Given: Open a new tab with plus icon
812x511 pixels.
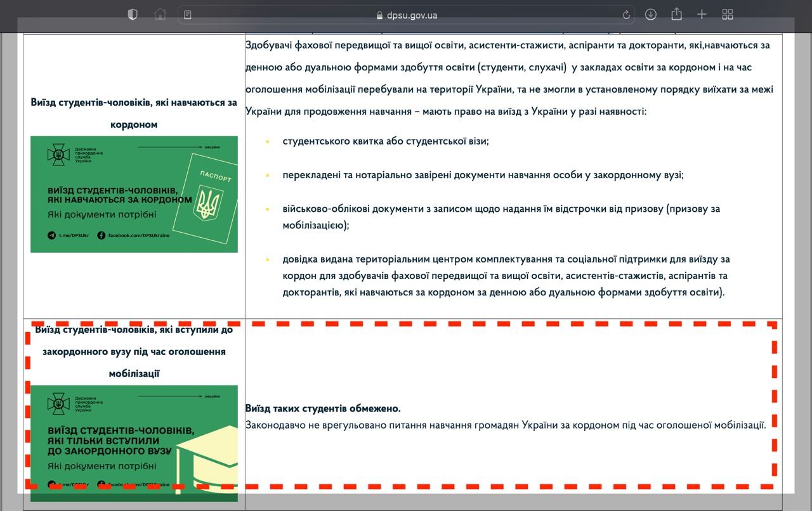Looking at the screenshot, I should (702, 15).
